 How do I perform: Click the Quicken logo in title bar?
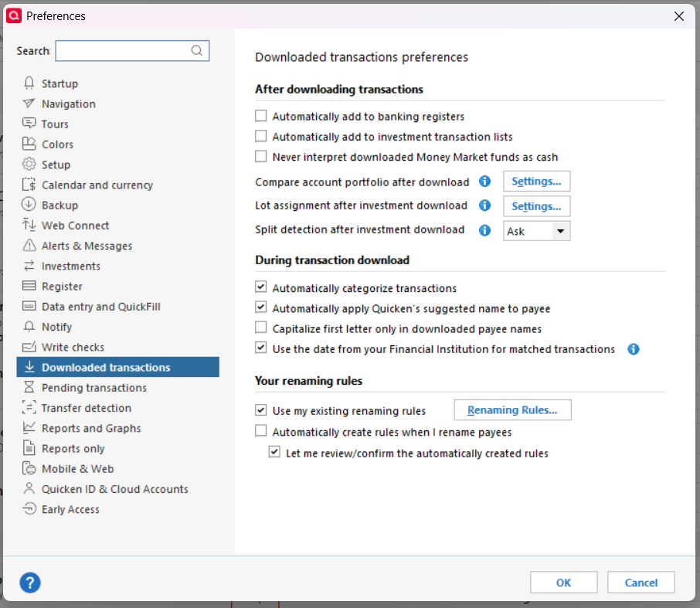pos(14,15)
